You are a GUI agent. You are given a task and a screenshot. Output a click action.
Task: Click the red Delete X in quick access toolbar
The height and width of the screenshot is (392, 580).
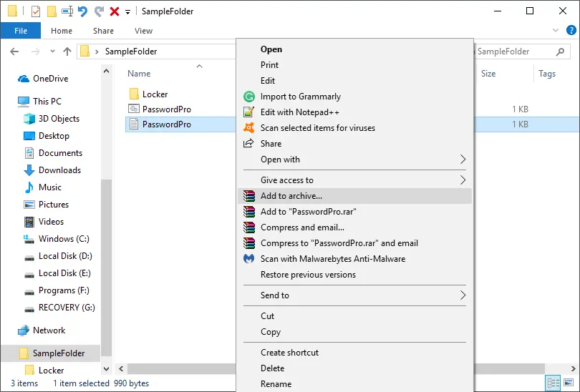pos(114,11)
